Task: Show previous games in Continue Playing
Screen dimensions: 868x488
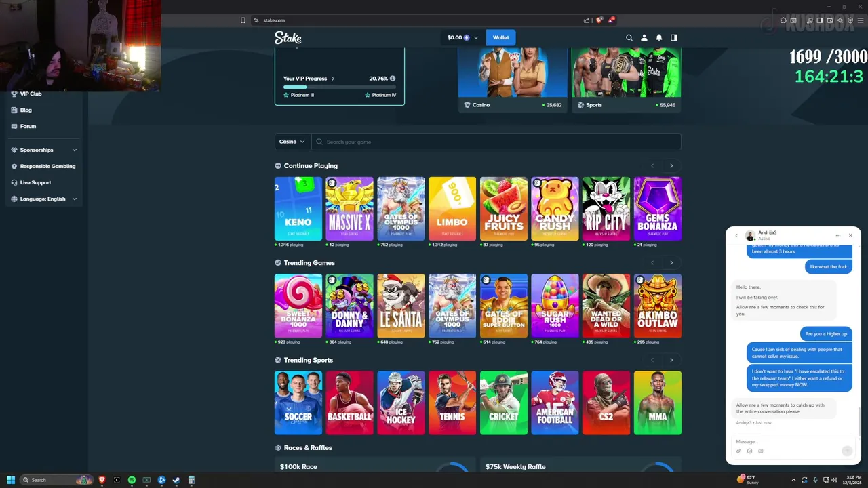Action: 652,166
